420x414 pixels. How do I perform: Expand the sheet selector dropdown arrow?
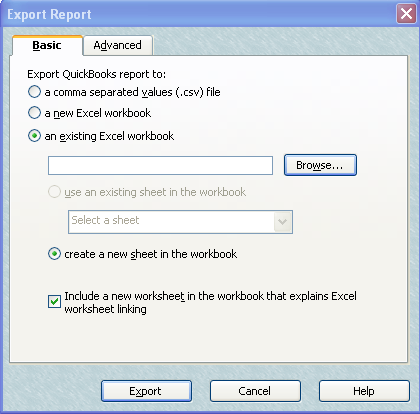pyautogui.click(x=283, y=222)
